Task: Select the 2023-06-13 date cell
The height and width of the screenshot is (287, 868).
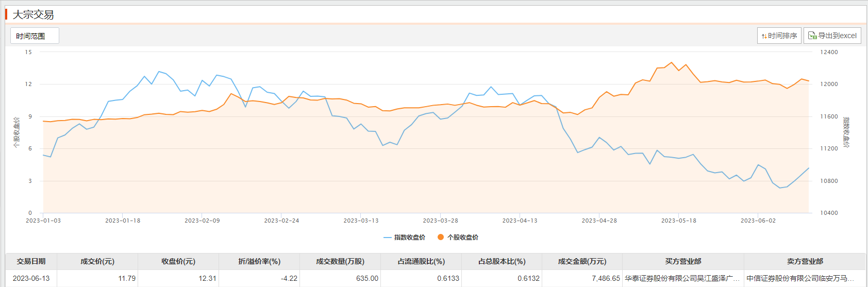Action: coord(31,278)
